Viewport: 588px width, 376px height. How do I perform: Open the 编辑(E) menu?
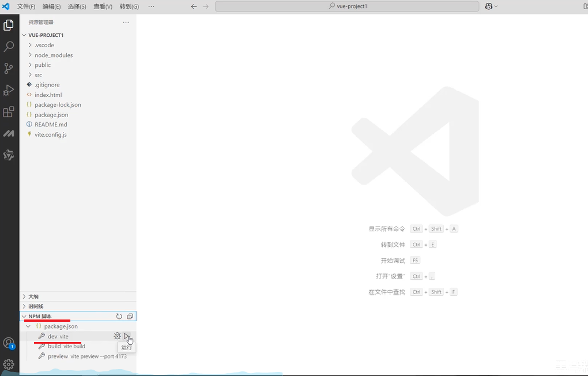[x=51, y=6]
